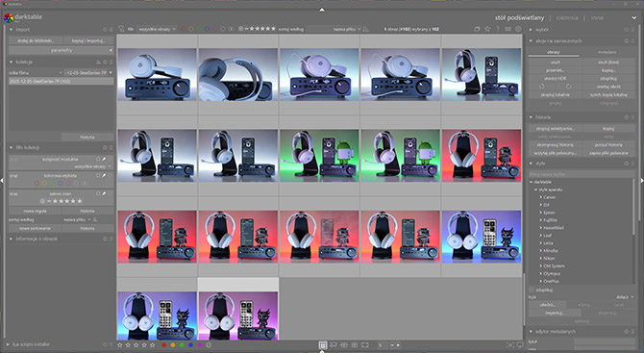644x353 pixels.
Task: Select the stół podświetlany view
Action: click(520, 17)
